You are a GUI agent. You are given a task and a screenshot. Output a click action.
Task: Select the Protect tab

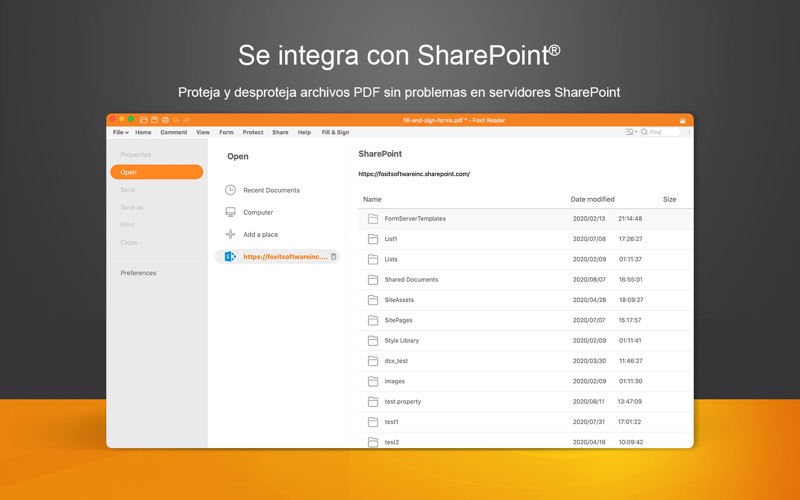253,132
